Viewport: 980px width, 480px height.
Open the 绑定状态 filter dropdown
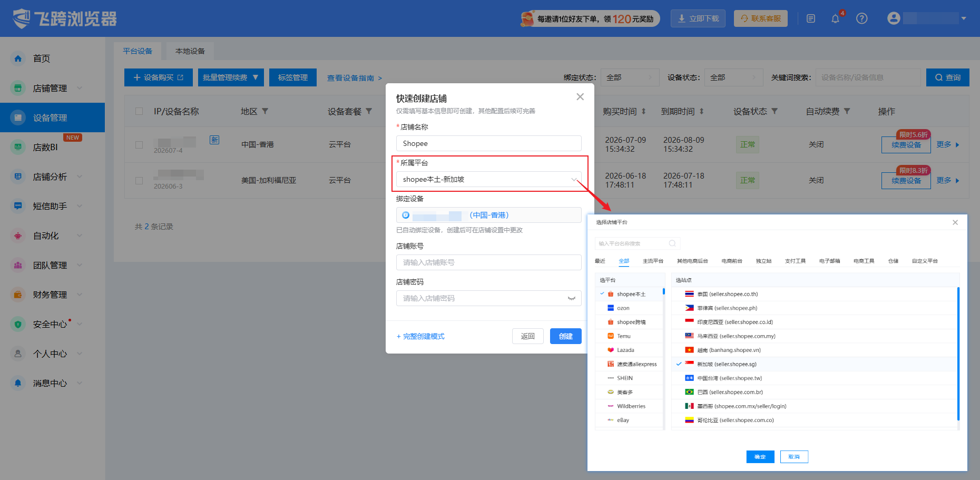click(x=630, y=77)
